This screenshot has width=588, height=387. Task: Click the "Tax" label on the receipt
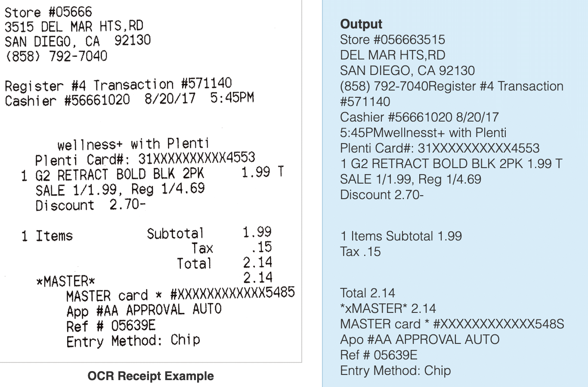pyautogui.click(x=202, y=248)
